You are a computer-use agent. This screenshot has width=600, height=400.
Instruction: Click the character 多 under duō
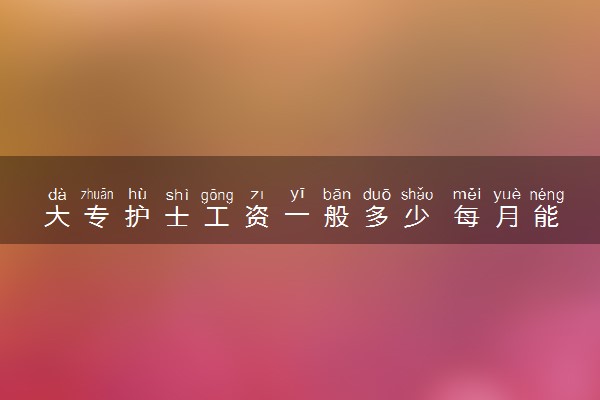click(377, 217)
